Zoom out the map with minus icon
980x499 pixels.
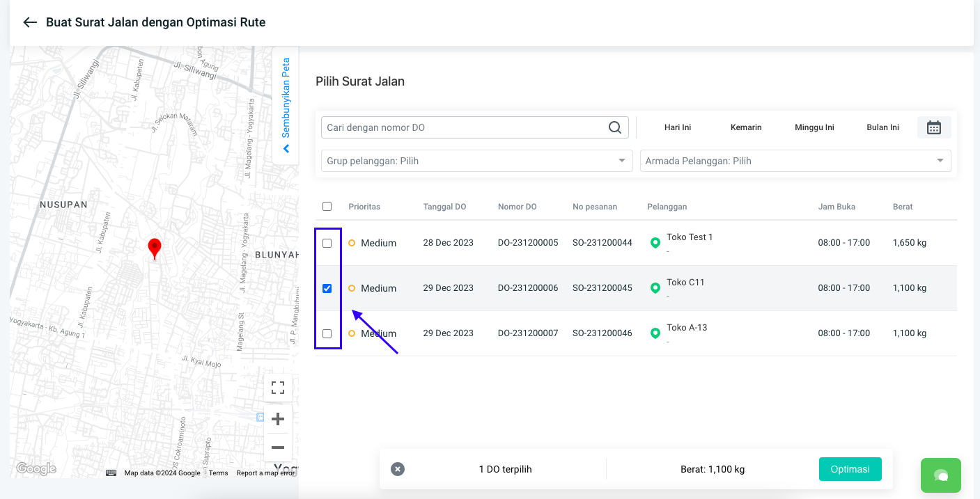pyautogui.click(x=277, y=447)
